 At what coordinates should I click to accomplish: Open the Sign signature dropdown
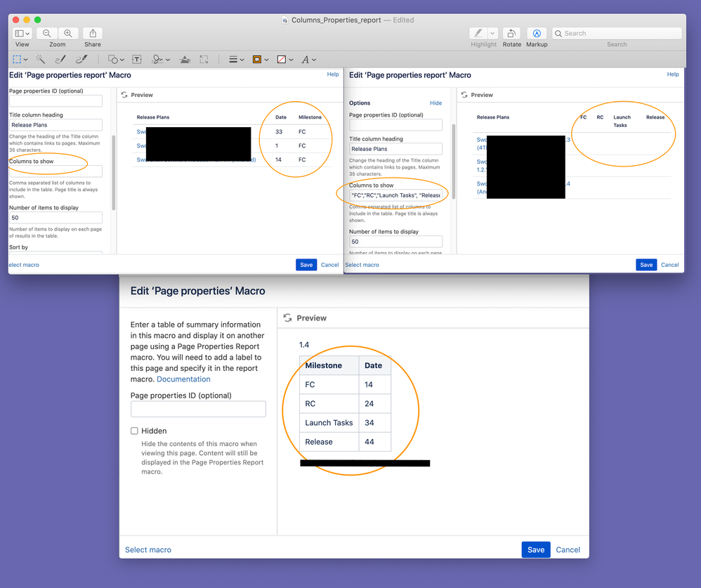tap(161, 60)
